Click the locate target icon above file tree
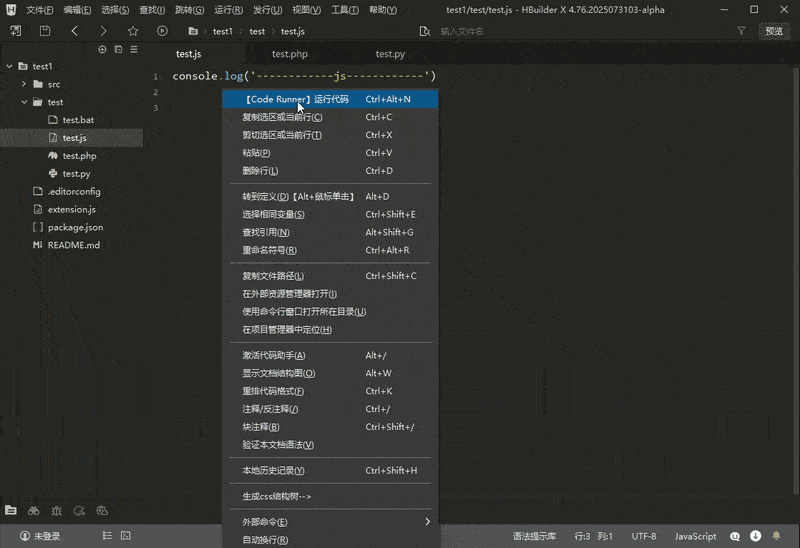The width and height of the screenshot is (800, 548). (101, 49)
